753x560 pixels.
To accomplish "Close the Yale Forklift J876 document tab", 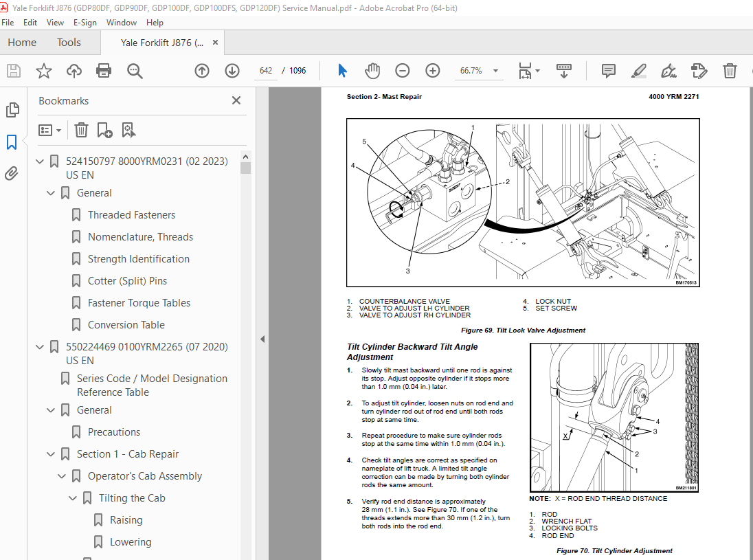I will [x=215, y=43].
